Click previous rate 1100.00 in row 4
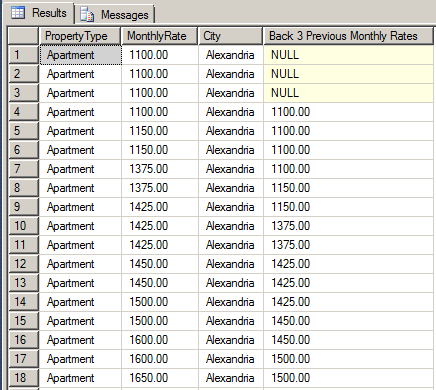This screenshot has height=390, width=436. tap(348, 112)
